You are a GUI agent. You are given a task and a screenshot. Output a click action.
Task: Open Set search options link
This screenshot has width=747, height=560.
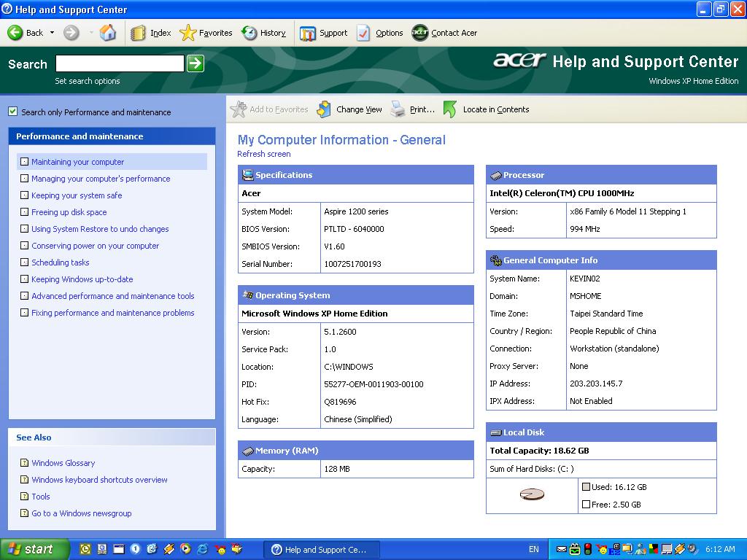pos(88,81)
